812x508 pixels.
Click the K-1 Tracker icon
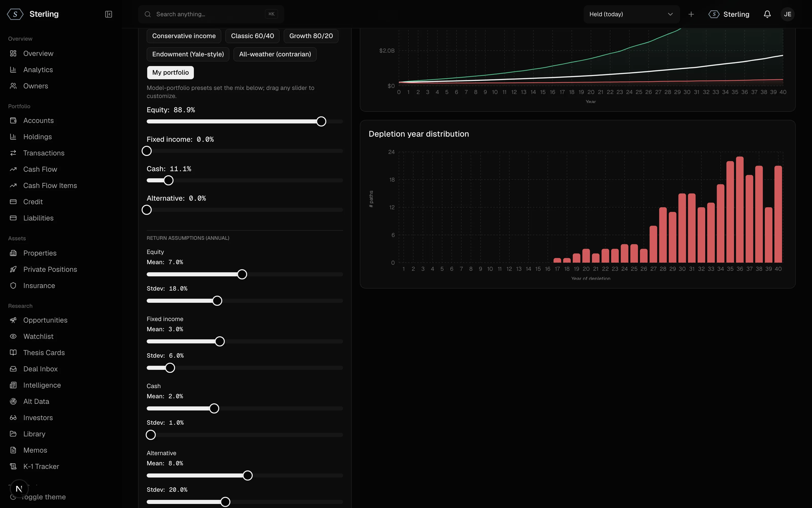[13, 466]
